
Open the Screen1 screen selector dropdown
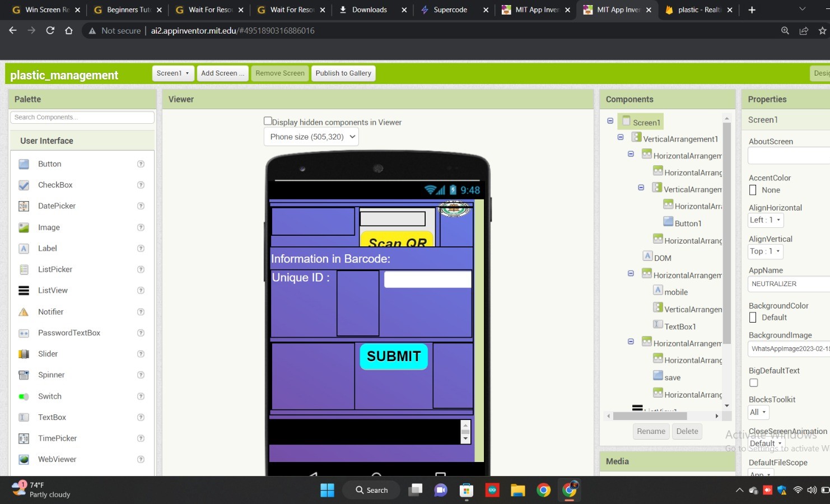click(172, 73)
